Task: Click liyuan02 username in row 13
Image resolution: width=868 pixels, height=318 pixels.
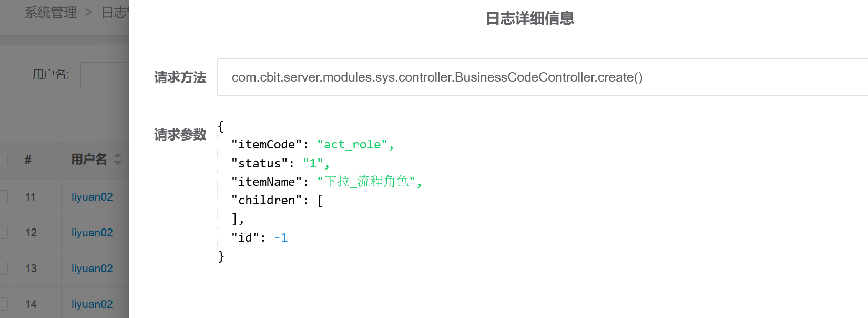Action: (92, 269)
